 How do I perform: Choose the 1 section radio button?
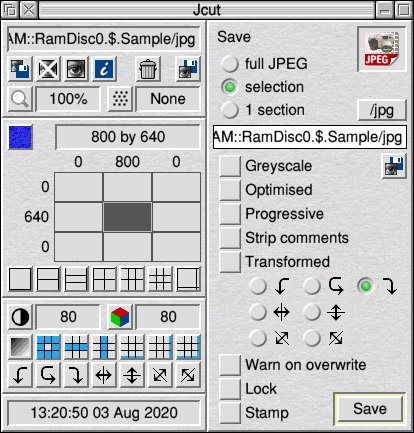point(230,110)
